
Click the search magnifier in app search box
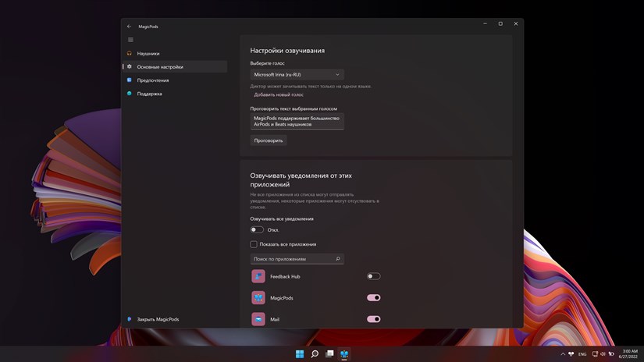[337, 258]
